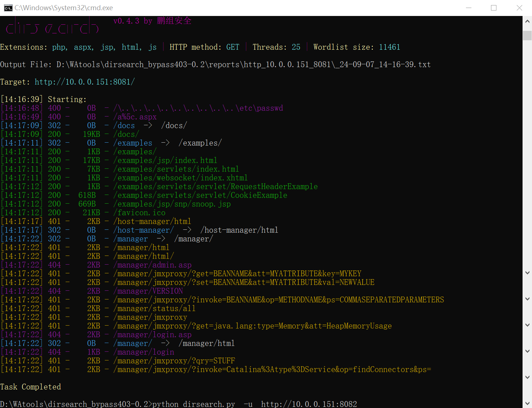
Task: Click the aspx extension in Extensions list
Action: (x=83, y=47)
